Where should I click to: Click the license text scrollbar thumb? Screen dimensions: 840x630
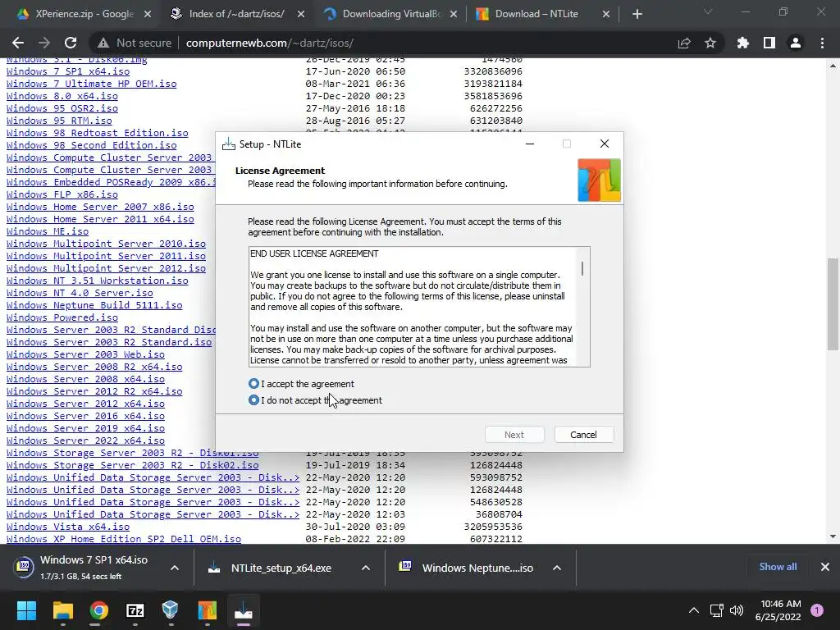[x=582, y=268]
